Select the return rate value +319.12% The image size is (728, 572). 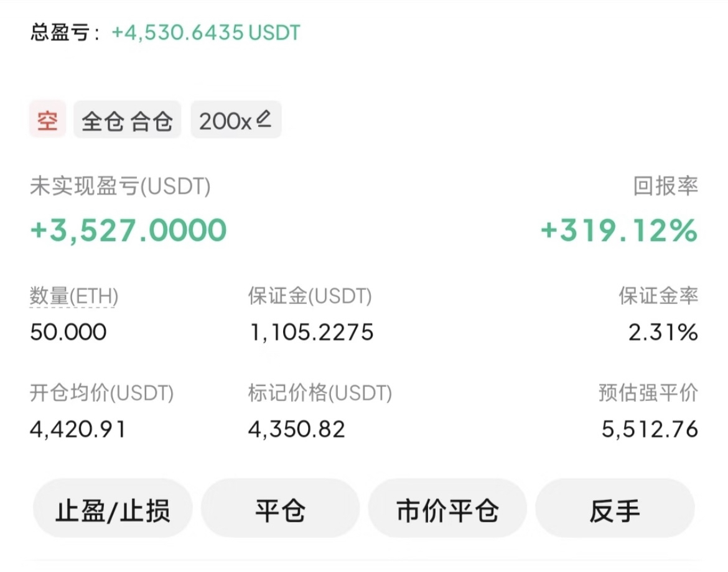619,231
